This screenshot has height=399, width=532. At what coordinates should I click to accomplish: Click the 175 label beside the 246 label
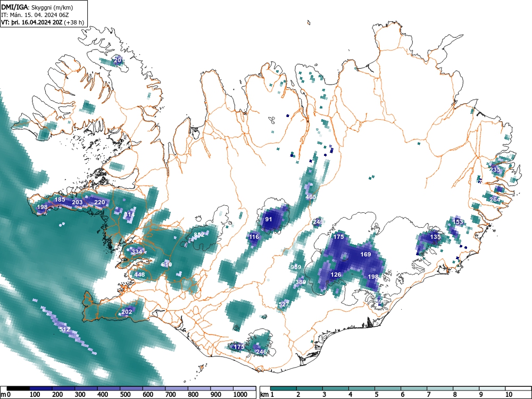point(239,346)
